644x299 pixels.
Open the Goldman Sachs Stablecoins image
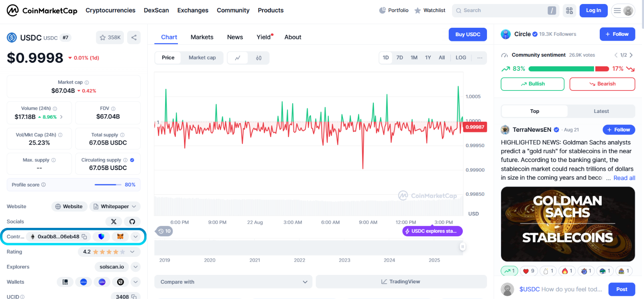click(x=568, y=224)
